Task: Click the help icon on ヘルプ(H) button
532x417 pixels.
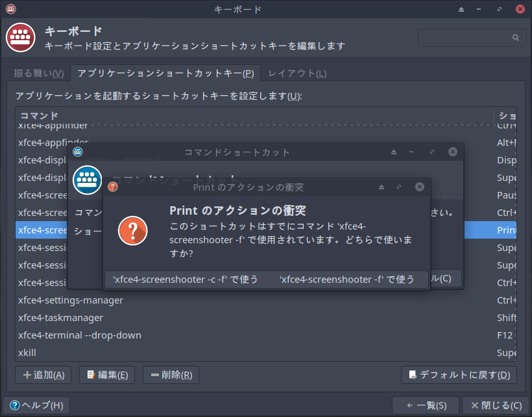Action: pos(14,405)
